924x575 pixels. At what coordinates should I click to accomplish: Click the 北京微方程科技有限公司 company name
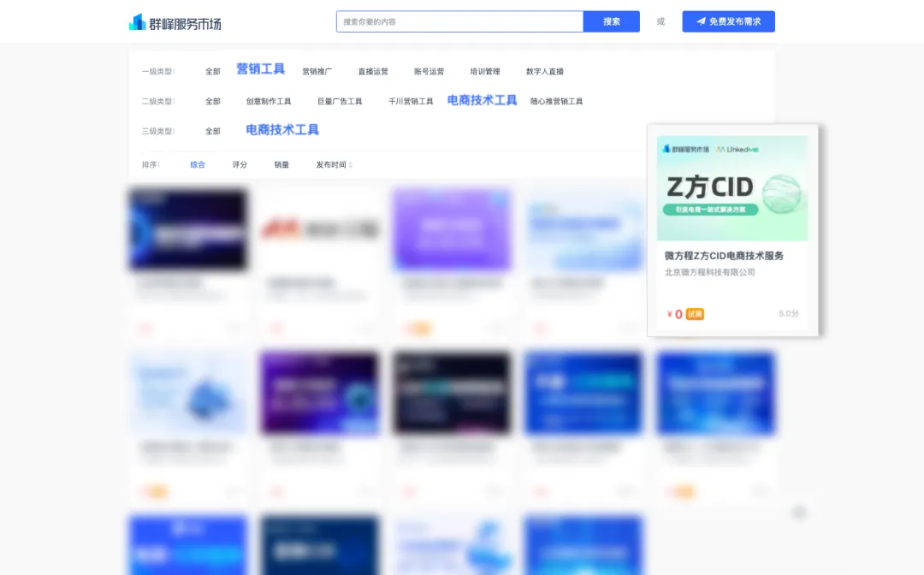pos(710,272)
